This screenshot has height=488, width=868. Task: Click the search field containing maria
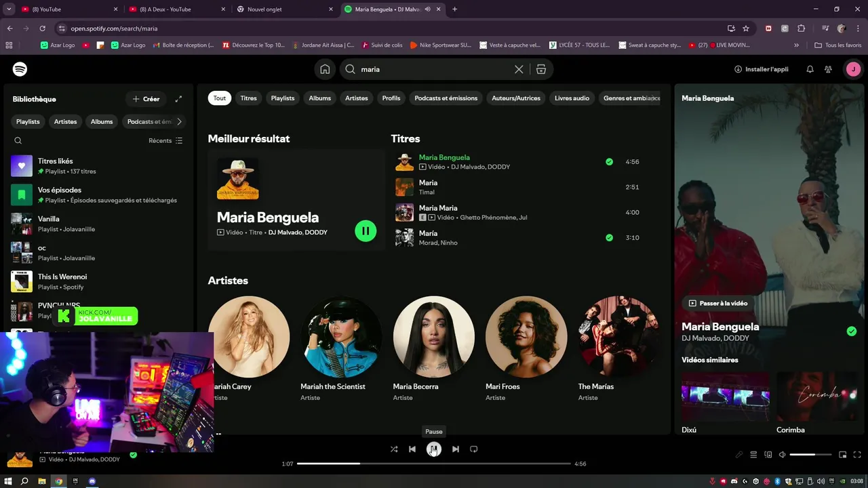434,69
